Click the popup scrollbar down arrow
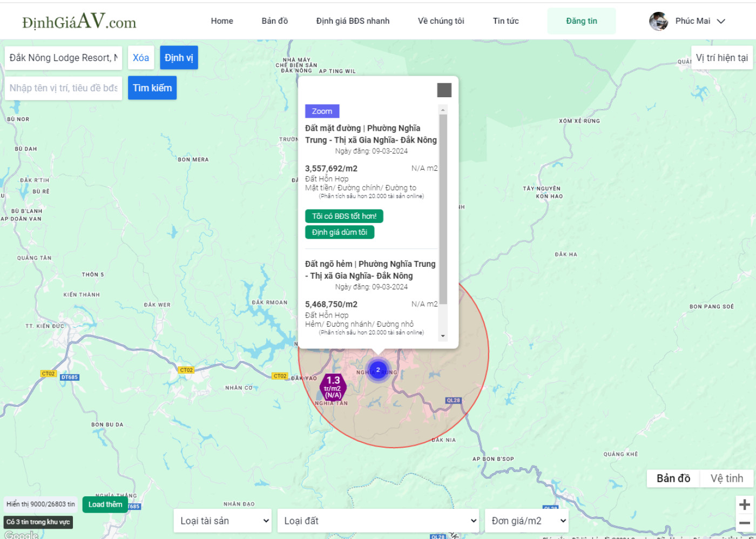756x539 pixels. tap(443, 336)
